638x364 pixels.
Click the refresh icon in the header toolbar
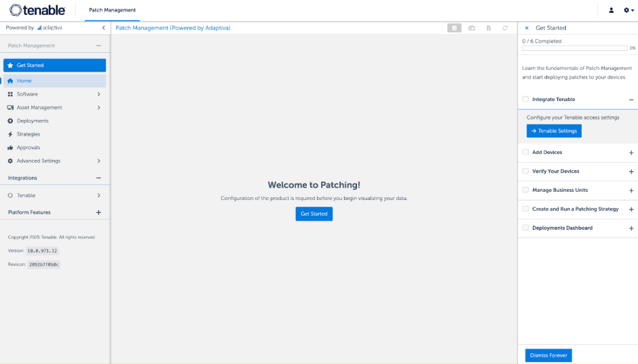[505, 28]
